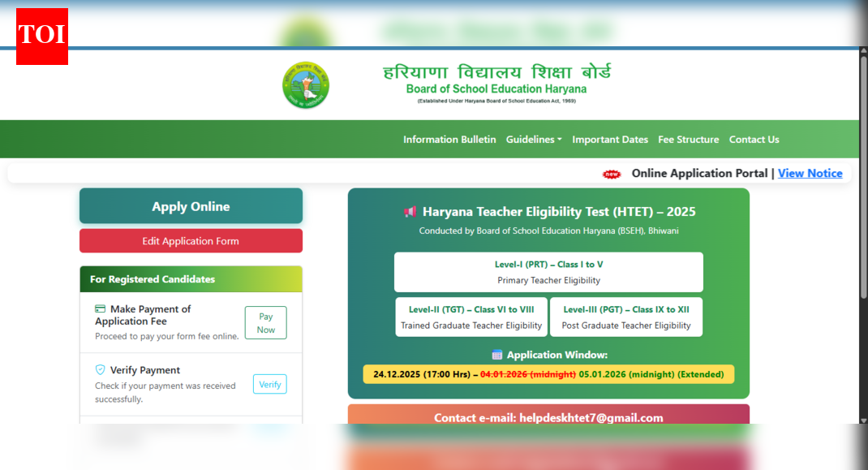Select the Level-I PRT Class I to V option

pos(548,272)
